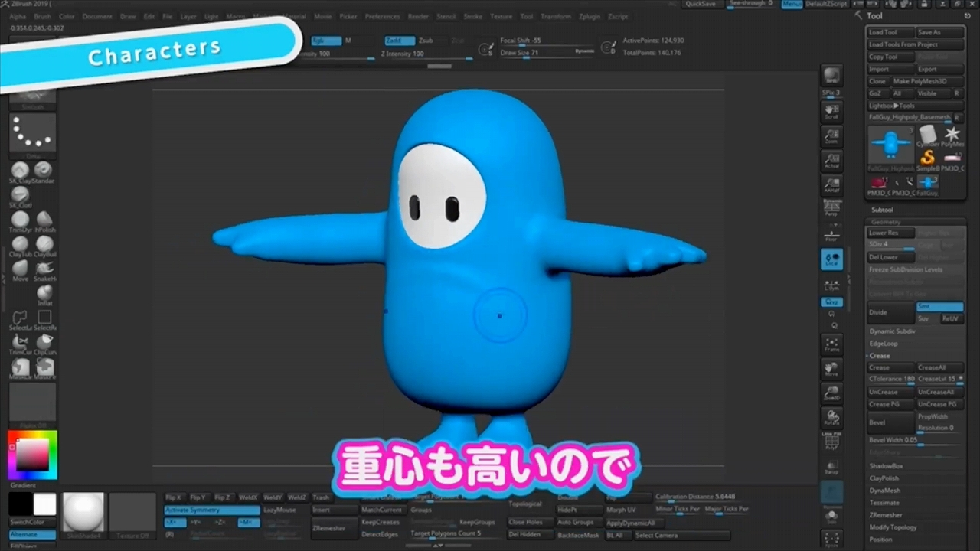The width and height of the screenshot is (980, 551).
Task: Expand the Modify Topology section
Action: click(x=893, y=527)
